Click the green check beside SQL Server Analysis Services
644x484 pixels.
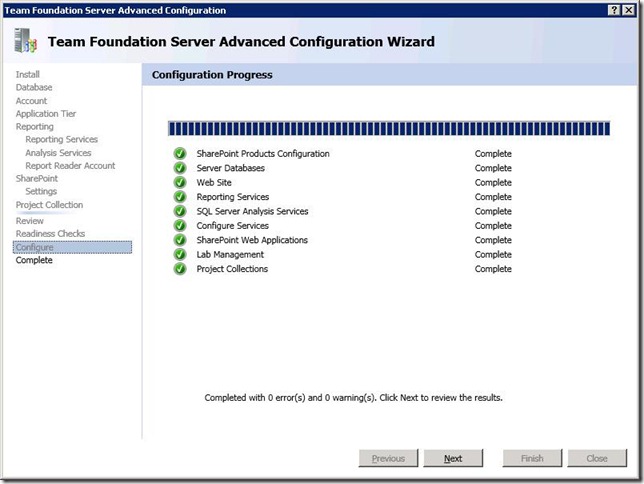(x=180, y=211)
